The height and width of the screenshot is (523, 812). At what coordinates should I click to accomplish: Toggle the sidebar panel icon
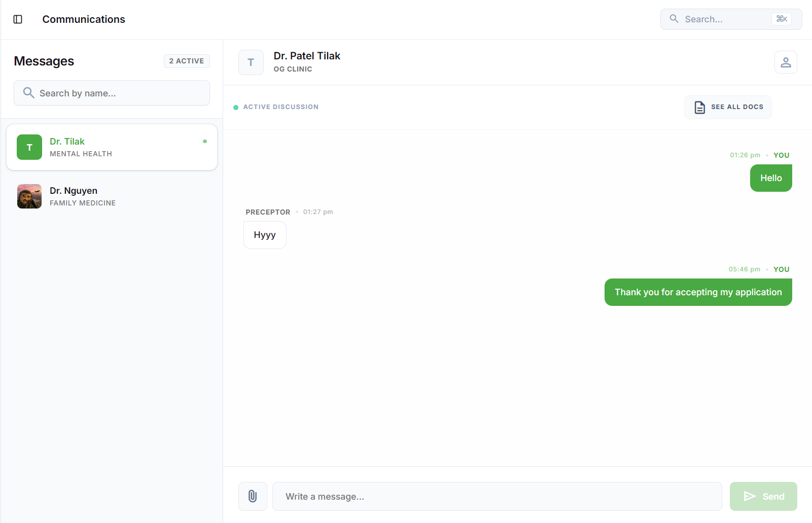pos(18,19)
